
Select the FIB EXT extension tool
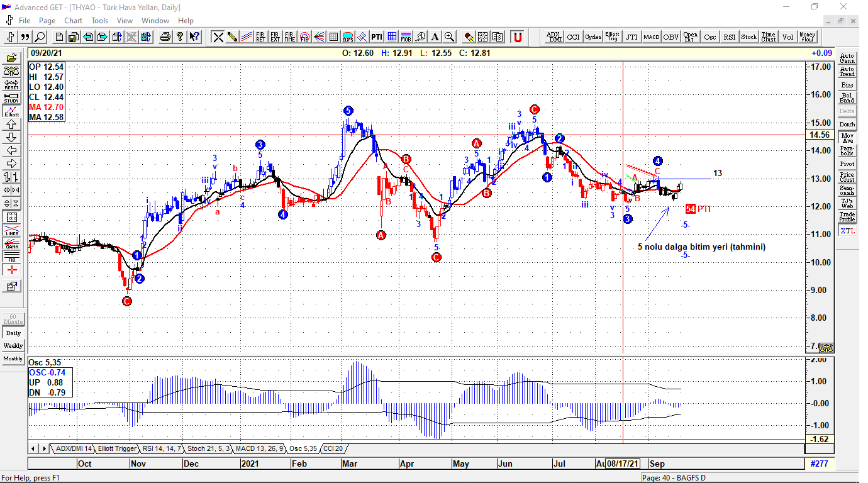[275, 36]
